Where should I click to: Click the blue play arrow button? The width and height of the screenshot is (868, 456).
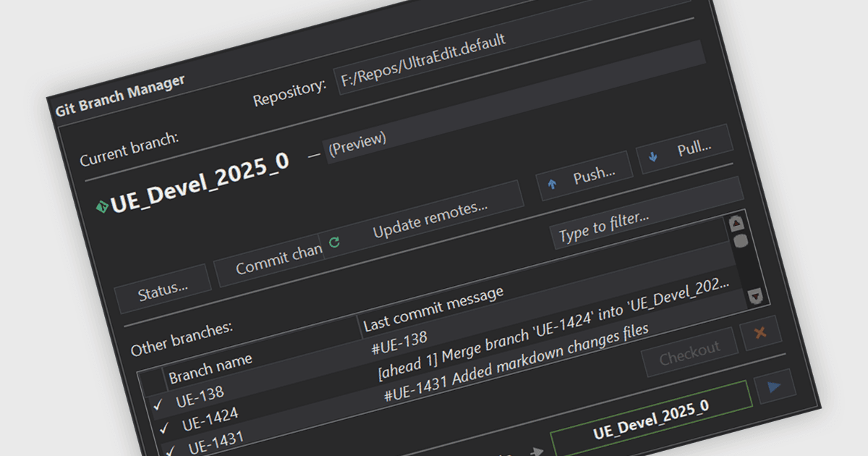(x=774, y=387)
